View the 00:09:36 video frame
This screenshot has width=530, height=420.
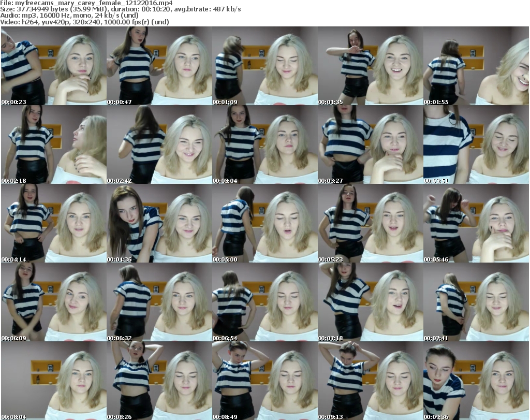(x=476, y=381)
